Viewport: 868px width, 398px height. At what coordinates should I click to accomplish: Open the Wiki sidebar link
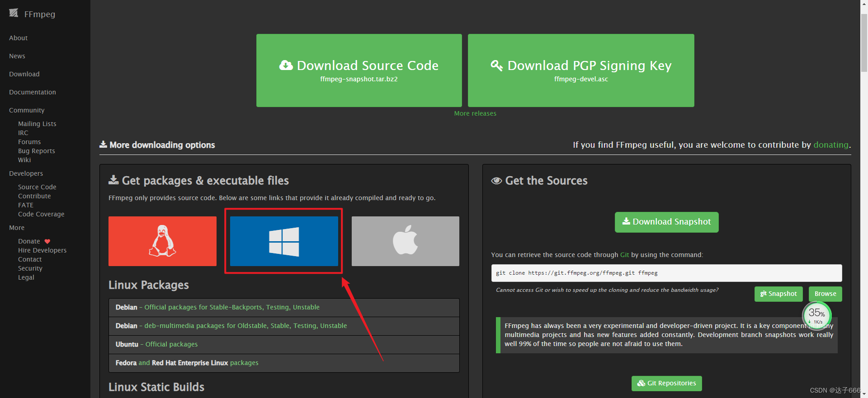pyautogui.click(x=24, y=160)
